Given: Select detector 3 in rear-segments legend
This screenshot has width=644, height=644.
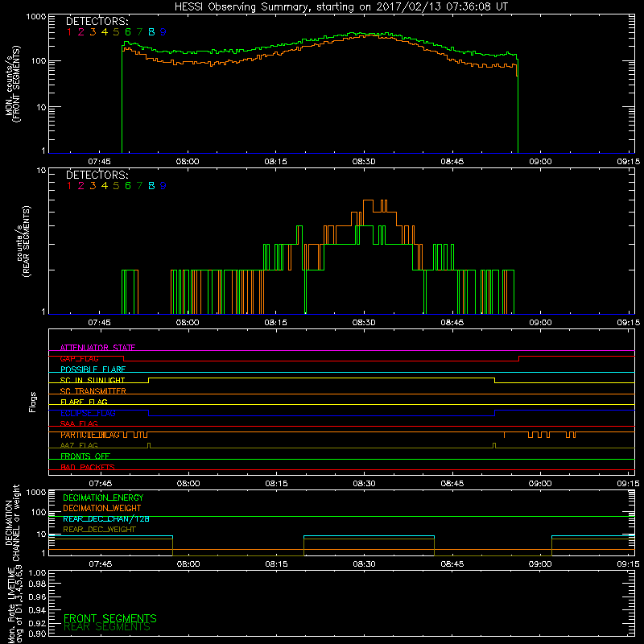Looking at the screenshot, I should point(93,186).
